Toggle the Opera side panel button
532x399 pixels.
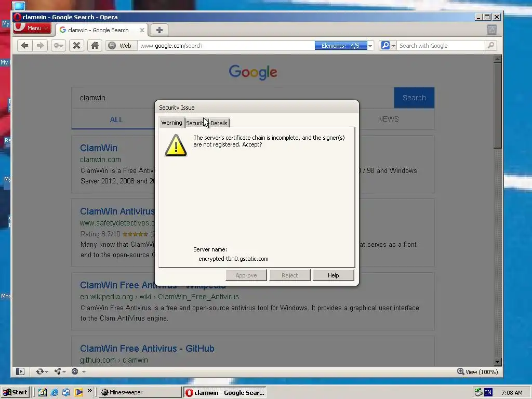20,371
